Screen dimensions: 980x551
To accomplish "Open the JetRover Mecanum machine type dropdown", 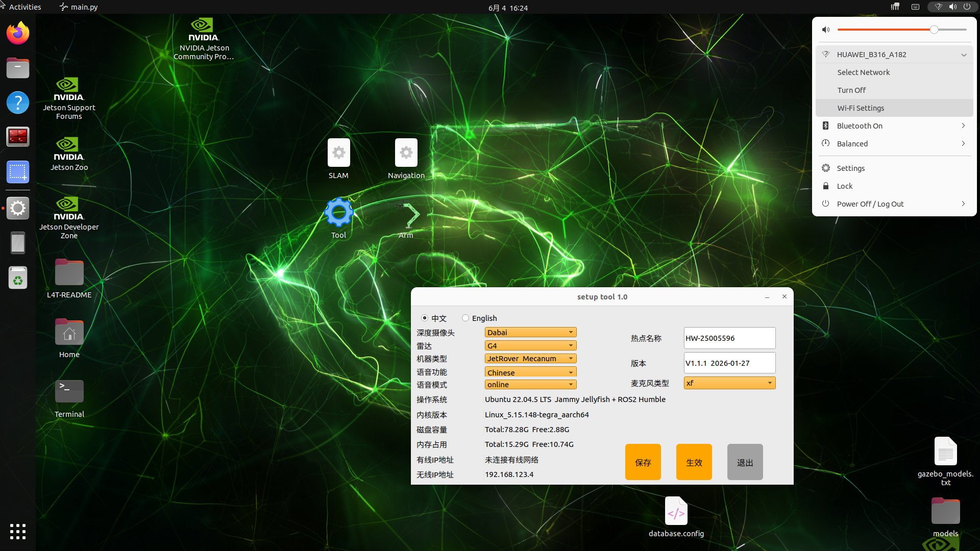I will click(530, 359).
